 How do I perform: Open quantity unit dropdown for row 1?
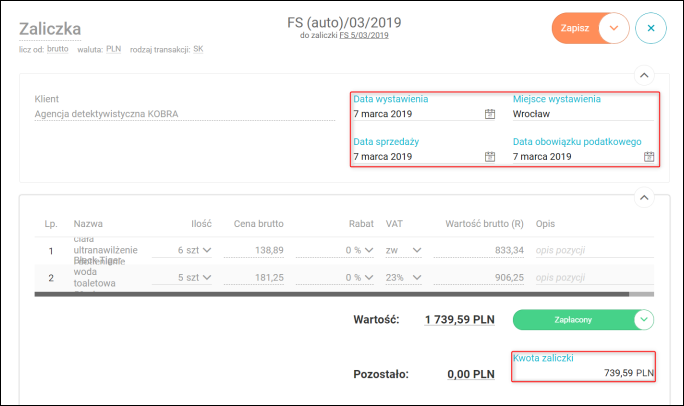pos(207,250)
